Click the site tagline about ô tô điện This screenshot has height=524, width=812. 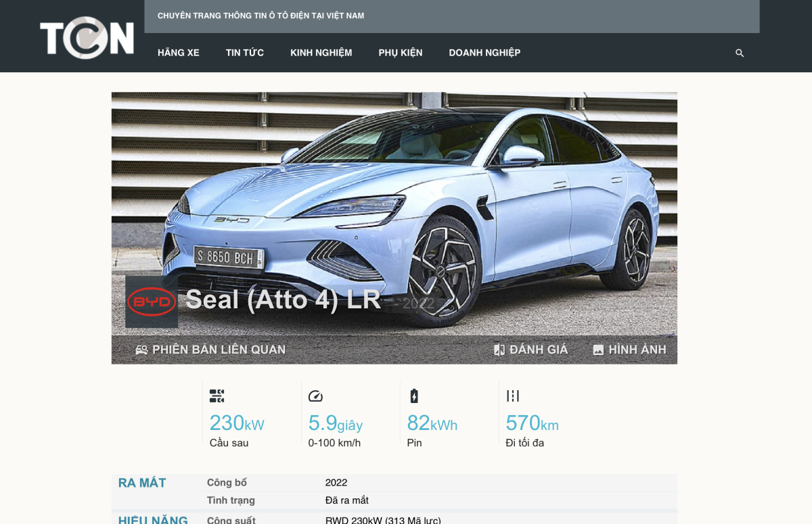(261, 16)
